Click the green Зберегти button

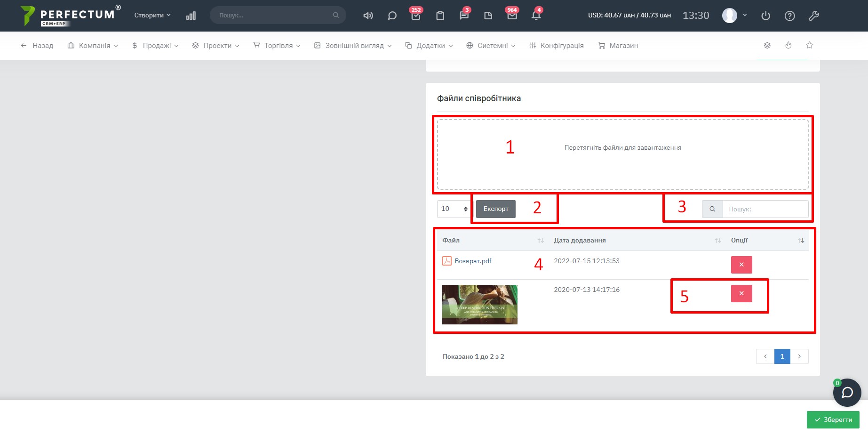(x=833, y=420)
